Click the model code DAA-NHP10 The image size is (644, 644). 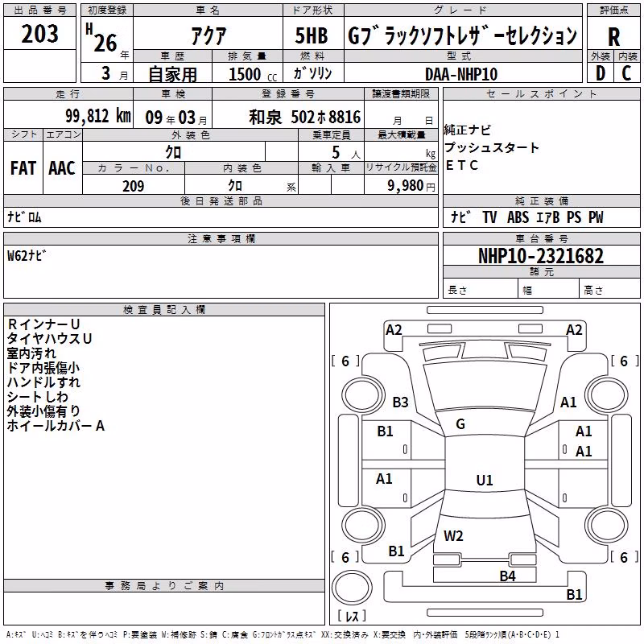461,74
